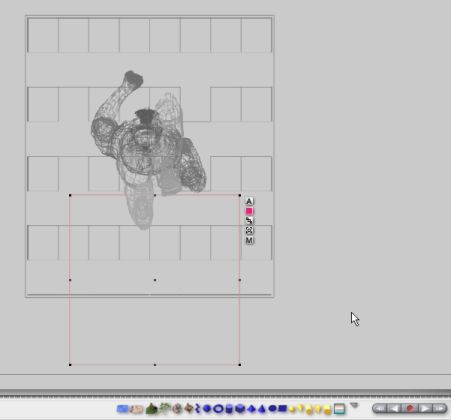Open the pink family color swatch
This screenshot has width=451, height=420.
click(x=249, y=211)
